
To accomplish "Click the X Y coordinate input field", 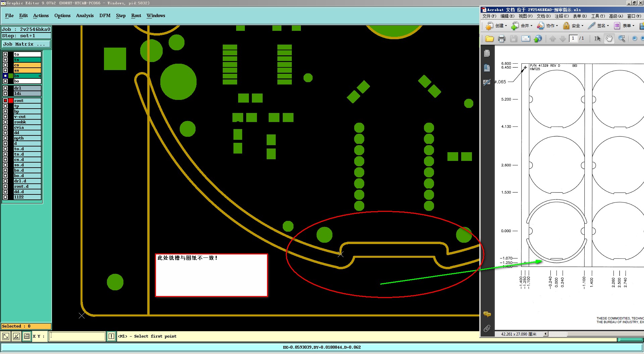I will coord(77,336).
